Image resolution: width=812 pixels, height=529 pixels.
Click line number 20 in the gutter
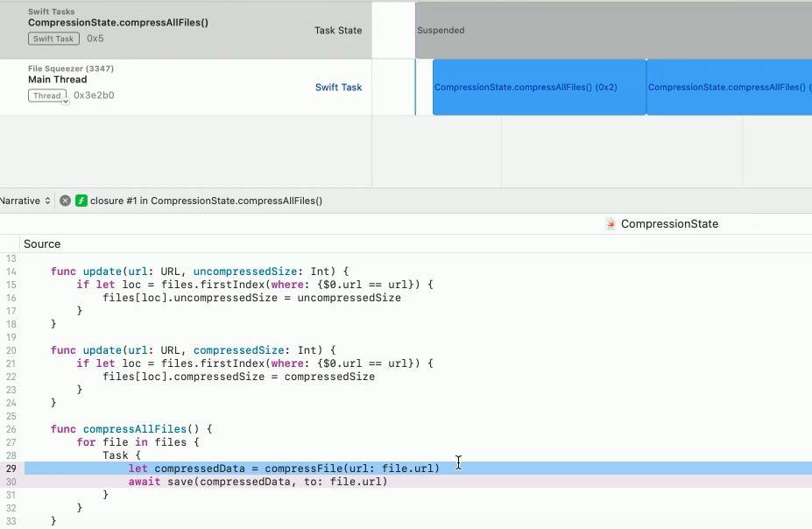(x=11, y=350)
